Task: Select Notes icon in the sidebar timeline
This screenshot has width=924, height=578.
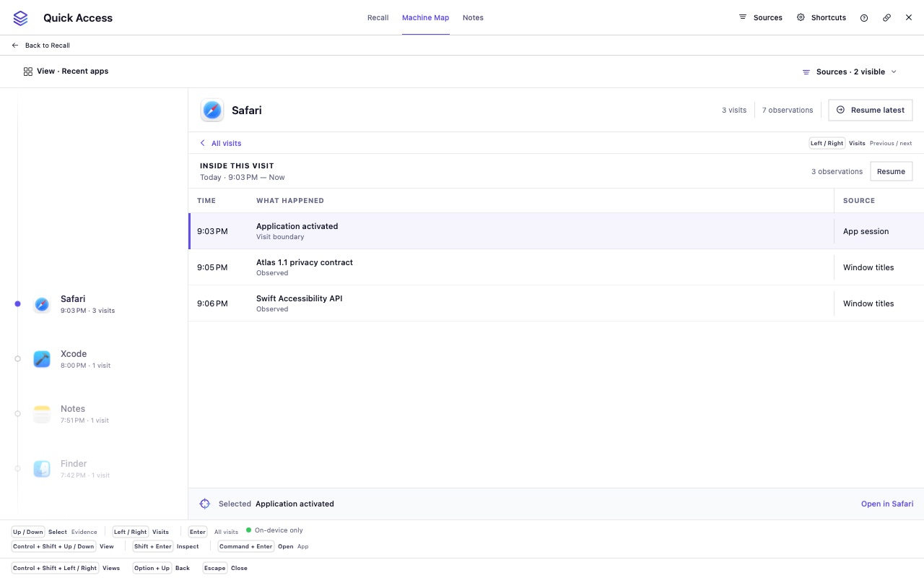Action: pos(42,414)
